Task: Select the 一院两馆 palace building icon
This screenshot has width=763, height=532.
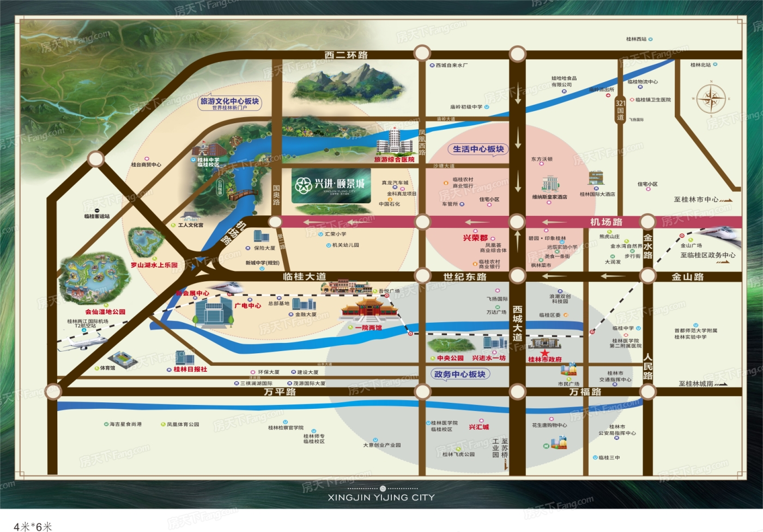Action: pos(369,309)
